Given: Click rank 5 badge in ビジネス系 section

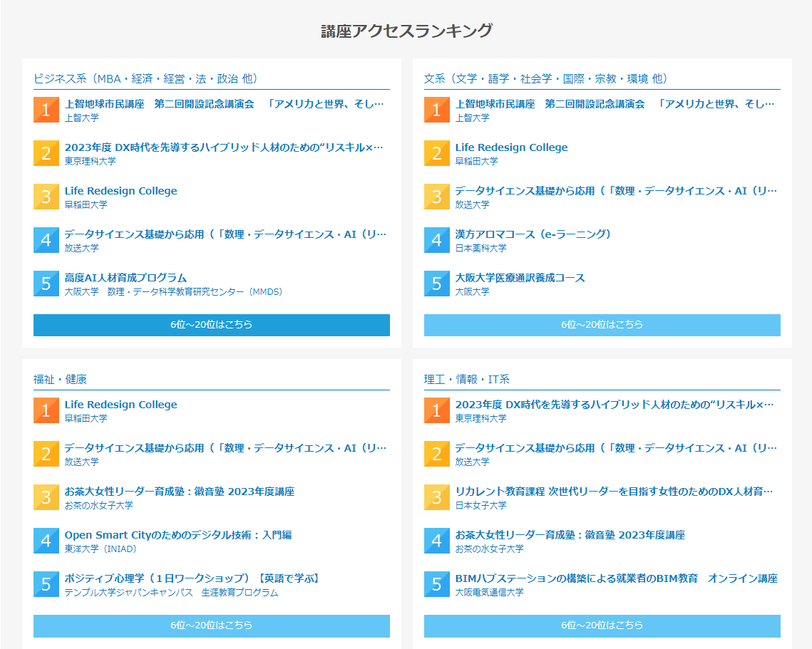Looking at the screenshot, I should [46, 284].
